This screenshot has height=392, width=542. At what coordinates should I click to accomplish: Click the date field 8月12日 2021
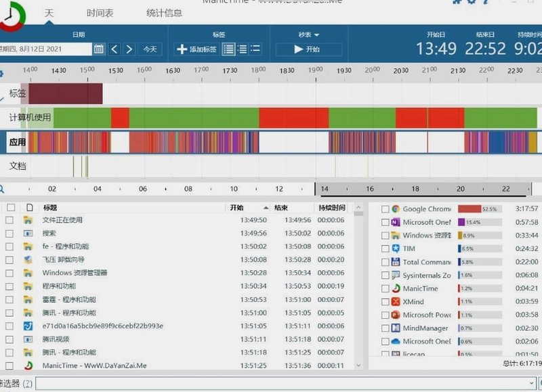coord(45,49)
